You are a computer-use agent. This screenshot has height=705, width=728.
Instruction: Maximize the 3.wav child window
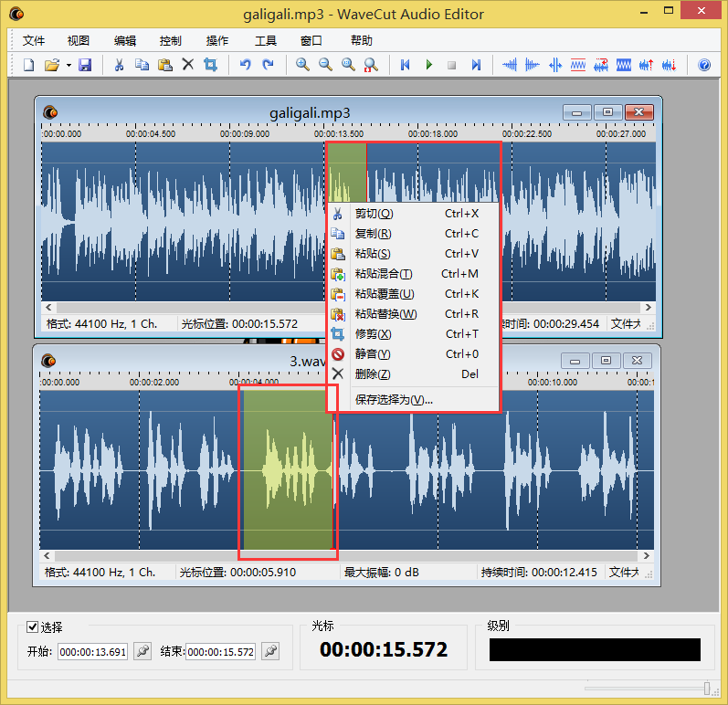[606, 361]
